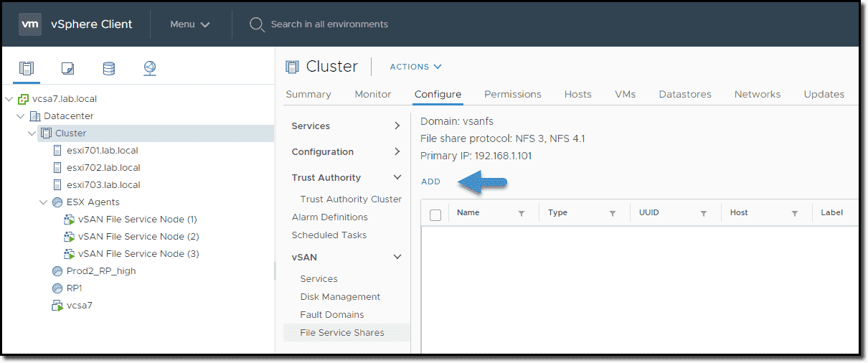Open the Hosts tab
This screenshot has height=363, width=868.
click(578, 94)
